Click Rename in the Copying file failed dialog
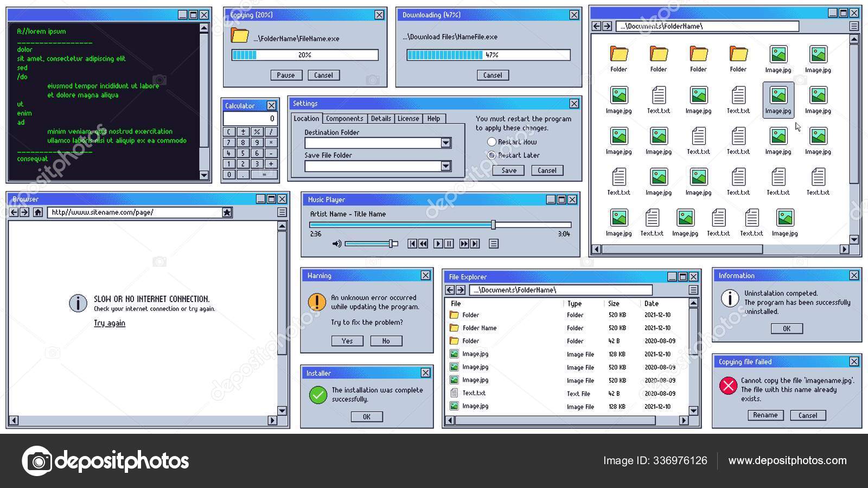This screenshot has height=488, width=868. [x=765, y=415]
